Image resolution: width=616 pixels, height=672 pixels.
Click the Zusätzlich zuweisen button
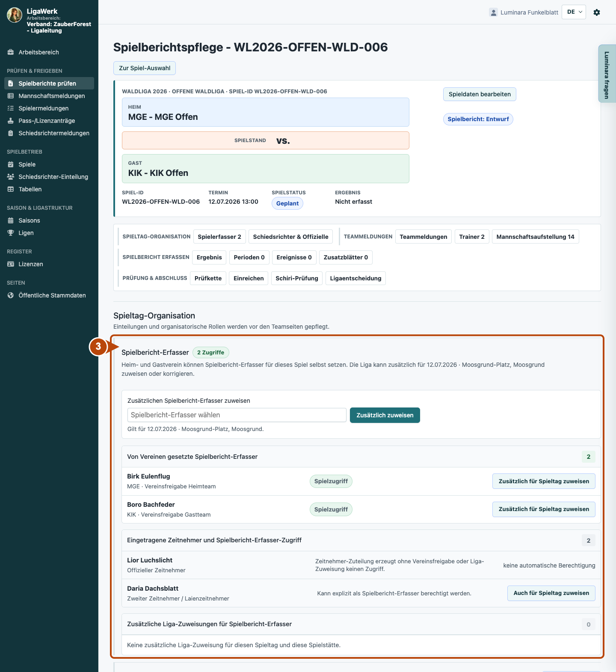pos(385,415)
